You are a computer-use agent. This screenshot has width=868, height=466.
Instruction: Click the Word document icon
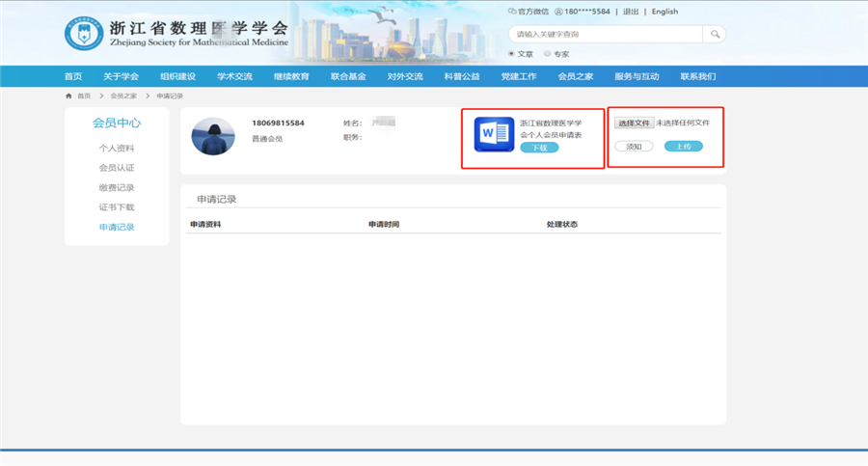[494, 135]
